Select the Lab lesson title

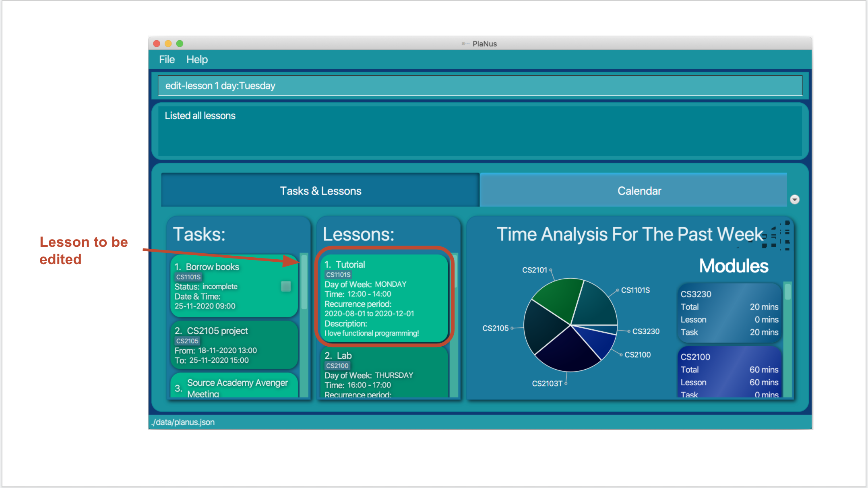[x=344, y=356]
